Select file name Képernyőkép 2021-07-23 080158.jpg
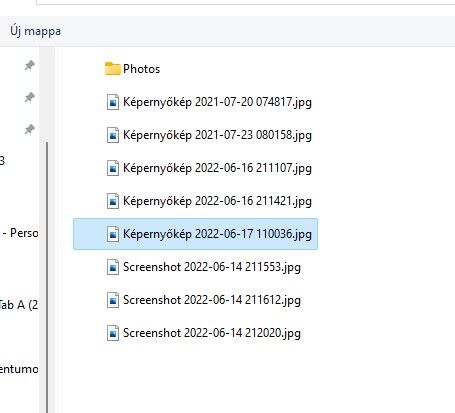The image size is (455, 413). [x=217, y=135]
